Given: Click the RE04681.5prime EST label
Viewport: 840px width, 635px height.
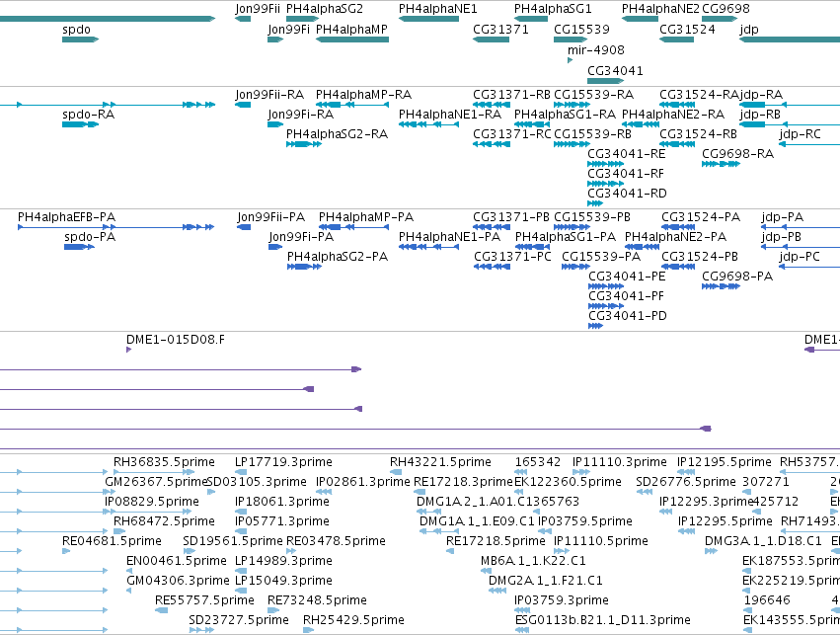Looking at the screenshot, I should (112, 541).
